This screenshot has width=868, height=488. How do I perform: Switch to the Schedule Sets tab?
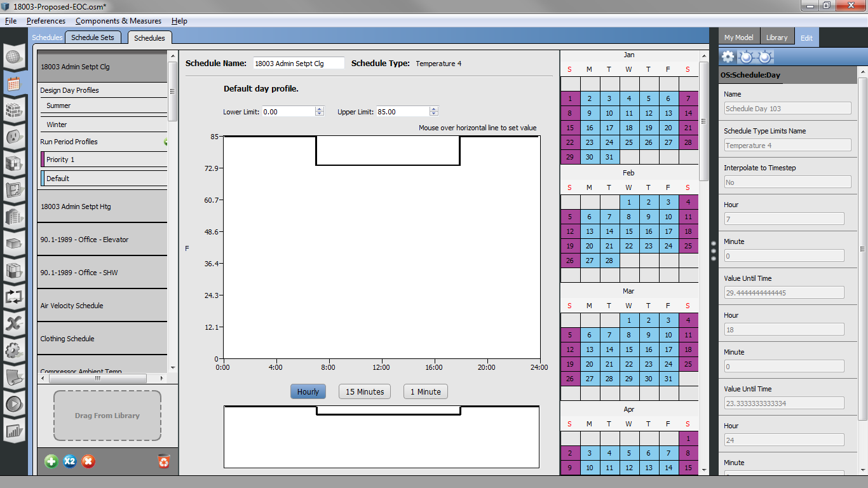pos(93,37)
